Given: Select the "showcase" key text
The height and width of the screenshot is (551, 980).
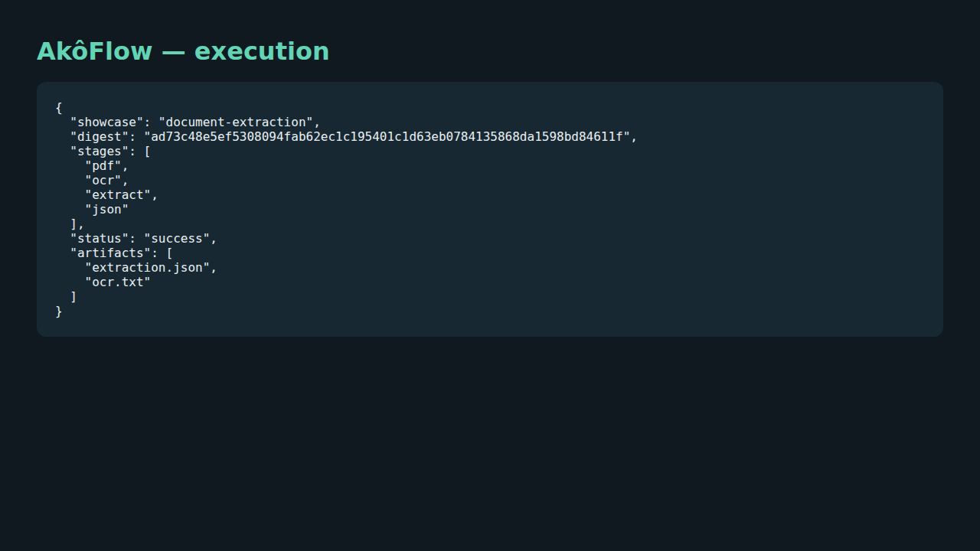Looking at the screenshot, I should pyautogui.click(x=107, y=122).
